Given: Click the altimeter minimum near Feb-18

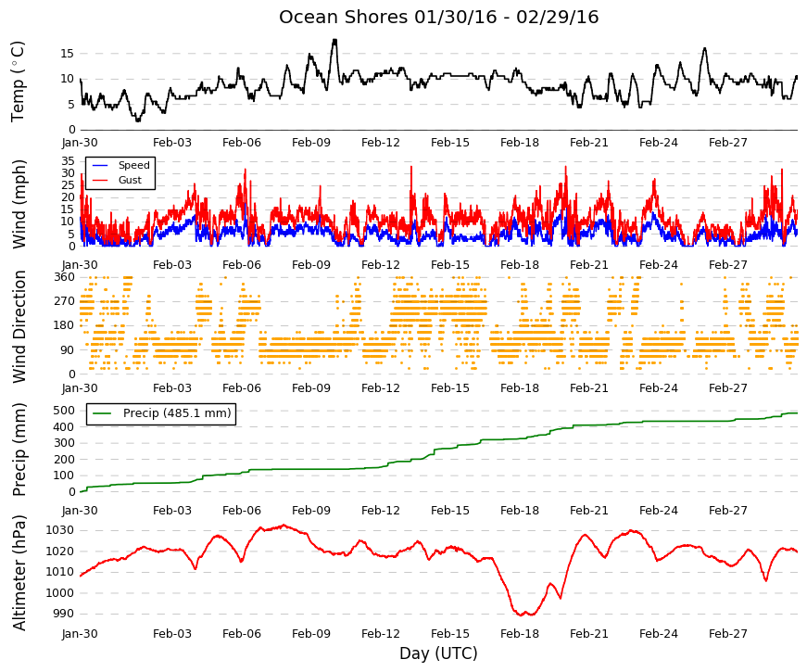Looking at the screenshot, I should coord(522,614).
